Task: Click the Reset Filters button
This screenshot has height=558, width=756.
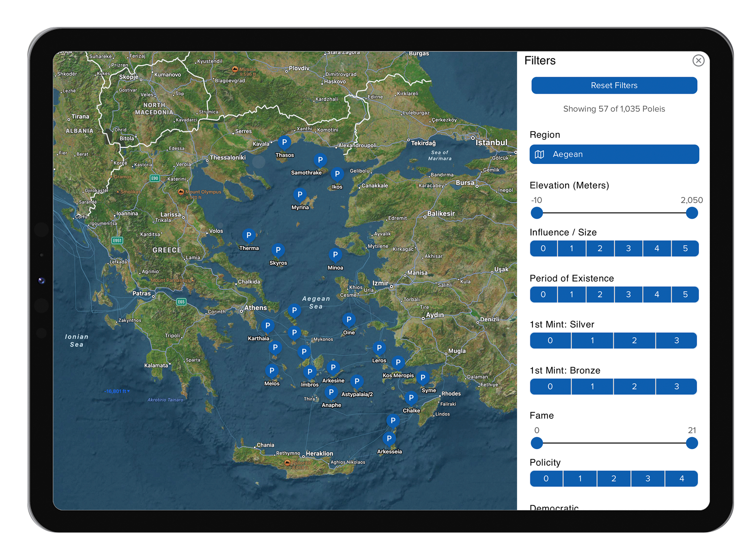Action: coord(614,85)
